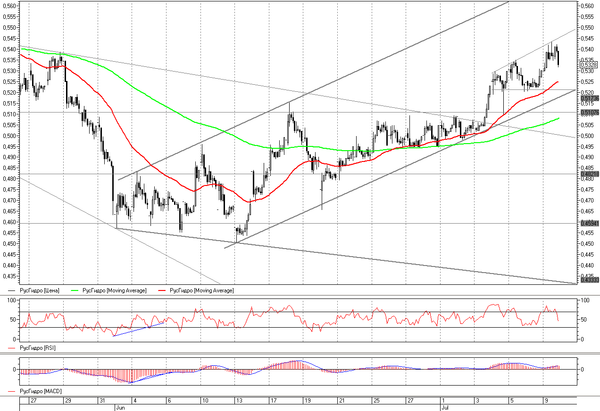Click date 25 on the time axis
600x411 pixels.
(377, 401)
